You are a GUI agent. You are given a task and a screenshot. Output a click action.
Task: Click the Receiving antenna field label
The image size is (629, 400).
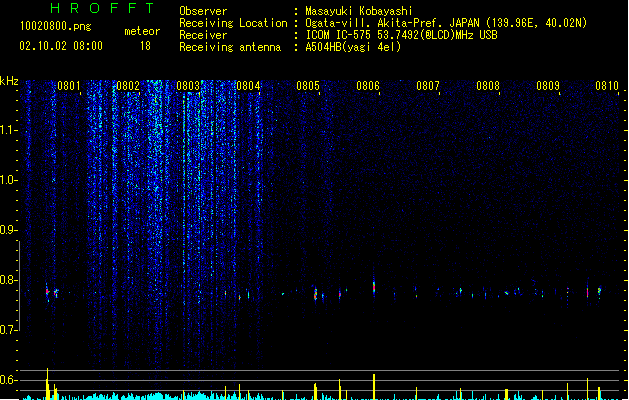pos(230,47)
